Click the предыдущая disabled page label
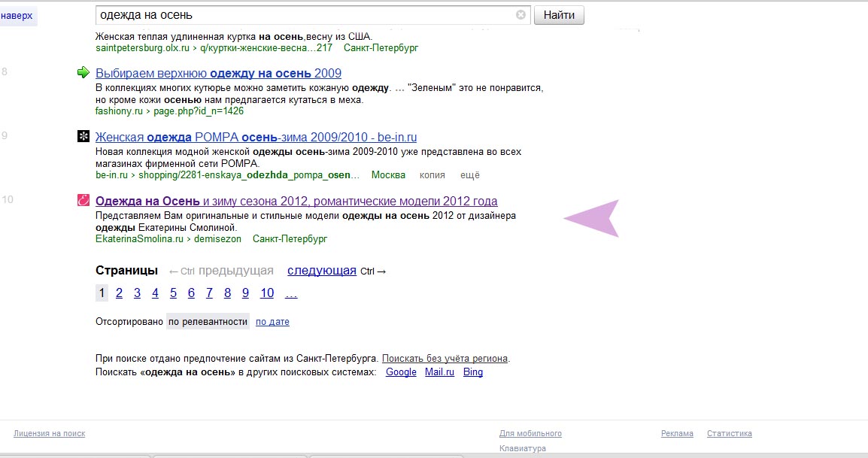Screen dimensions: 868x458 (236, 271)
